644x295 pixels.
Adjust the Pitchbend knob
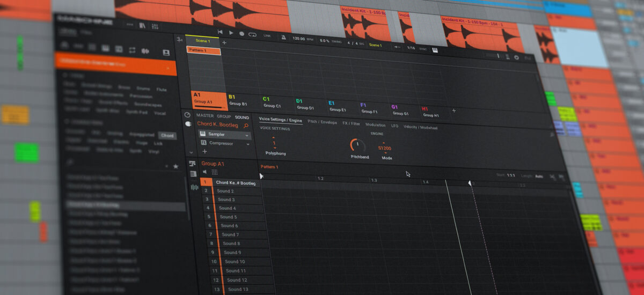(358, 145)
